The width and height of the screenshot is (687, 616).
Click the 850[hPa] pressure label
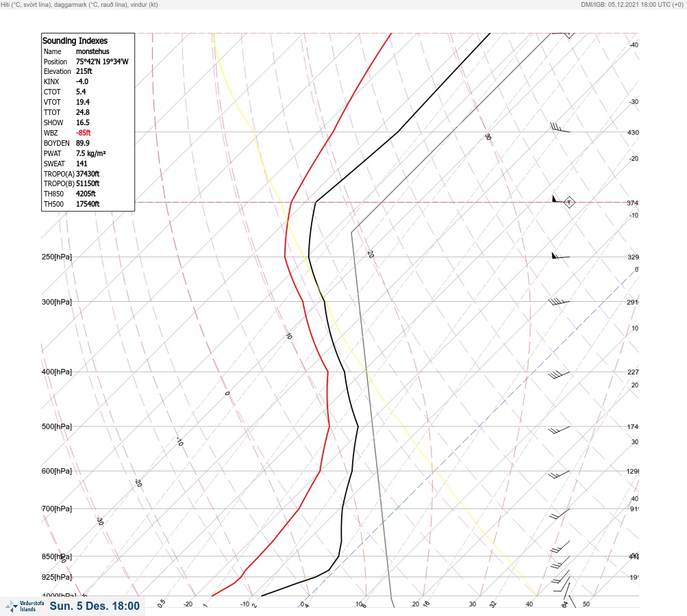pos(57,556)
